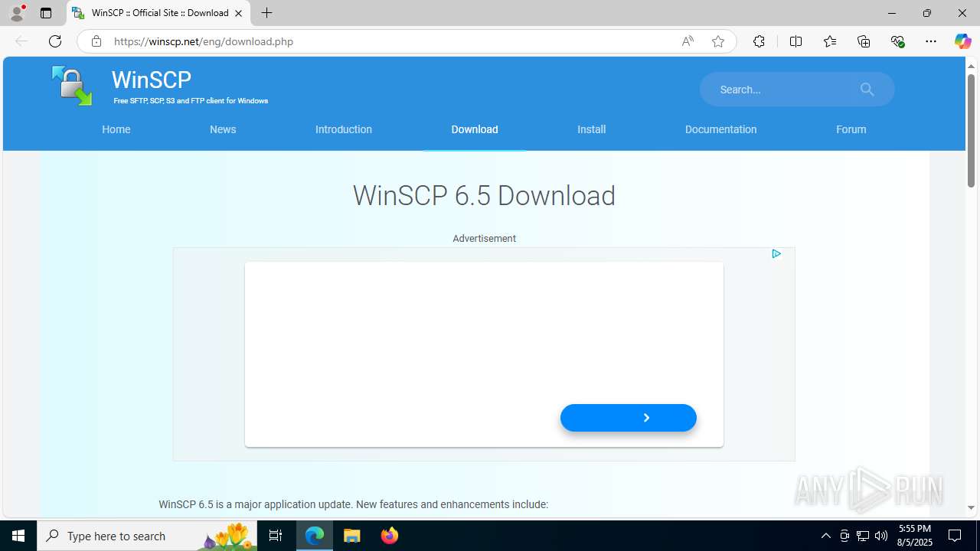Open Settings and more ellipsis menu
This screenshot has width=980, height=551.
point(931,41)
